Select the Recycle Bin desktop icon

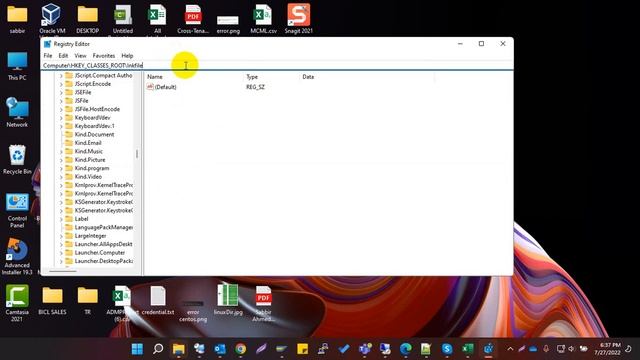point(17,160)
